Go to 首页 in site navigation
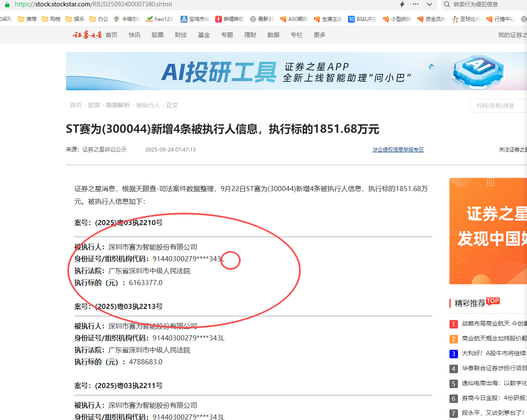527x420 pixels. click(112, 35)
